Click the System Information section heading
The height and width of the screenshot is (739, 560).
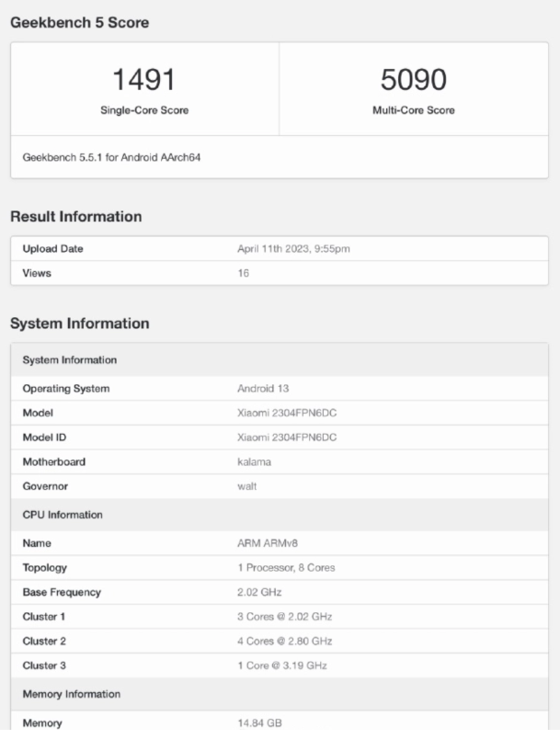tap(79, 324)
